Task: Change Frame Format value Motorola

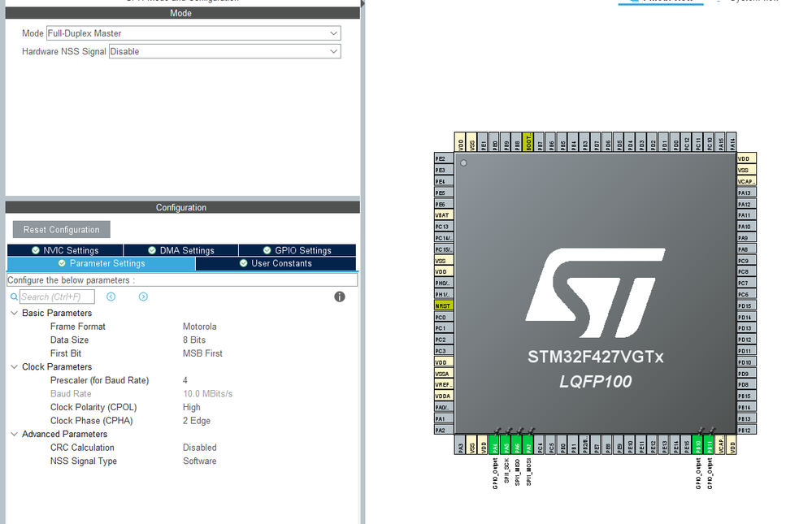Action: (199, 327)
